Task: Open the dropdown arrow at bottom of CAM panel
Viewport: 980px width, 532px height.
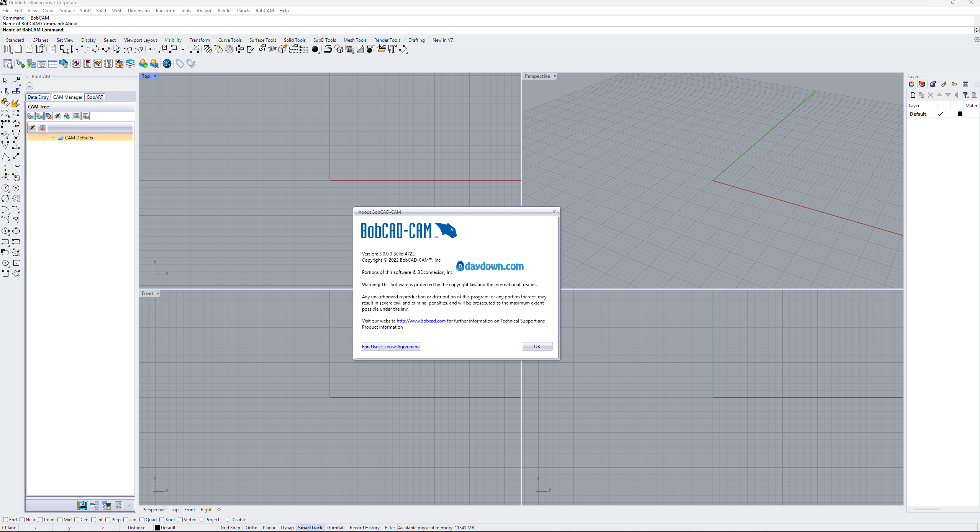Action: [129, 506]
